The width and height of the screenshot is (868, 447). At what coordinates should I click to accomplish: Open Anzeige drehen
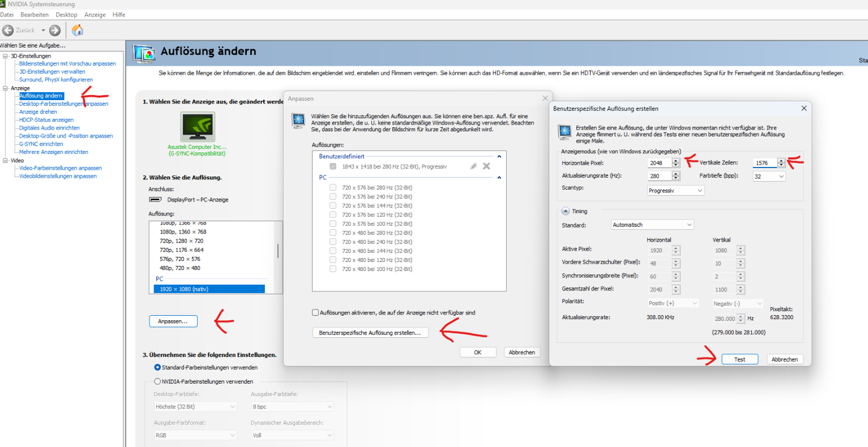pos(38,112)
